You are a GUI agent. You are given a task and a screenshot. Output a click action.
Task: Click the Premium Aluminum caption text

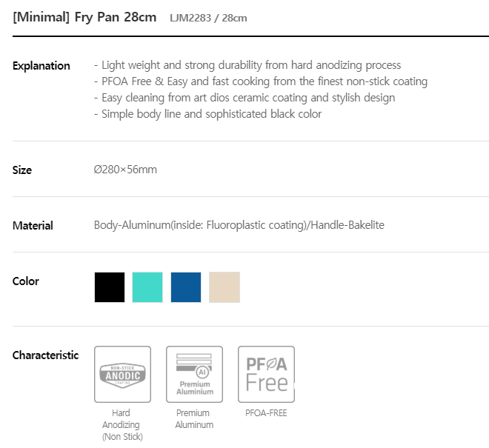tap(194, 418)
